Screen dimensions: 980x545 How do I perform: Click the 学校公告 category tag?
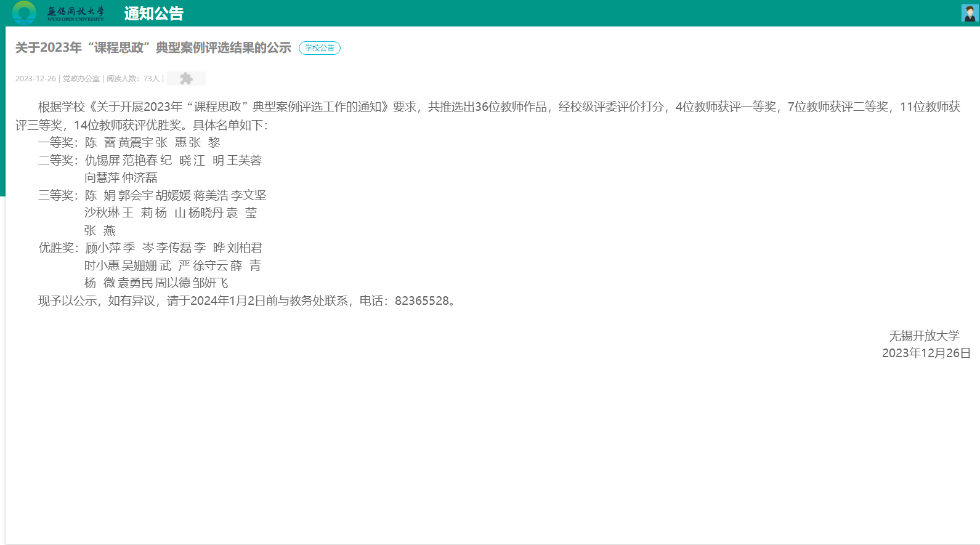click(319, 48)
